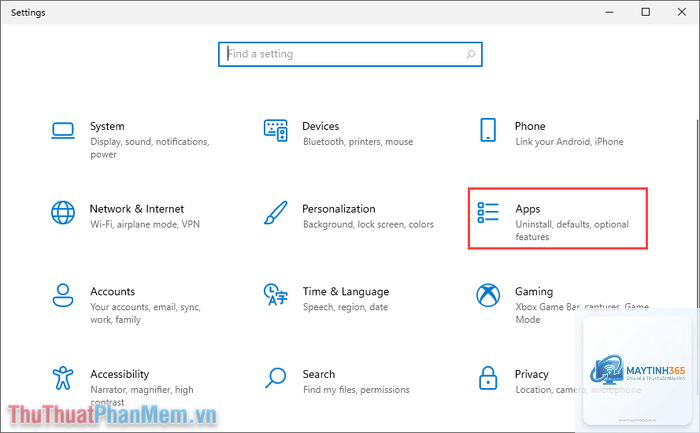Click 'Background, lock screen, colors' description
Viewport: 700px width, 433px height.
pyautogui.click(x=368, y=224)
